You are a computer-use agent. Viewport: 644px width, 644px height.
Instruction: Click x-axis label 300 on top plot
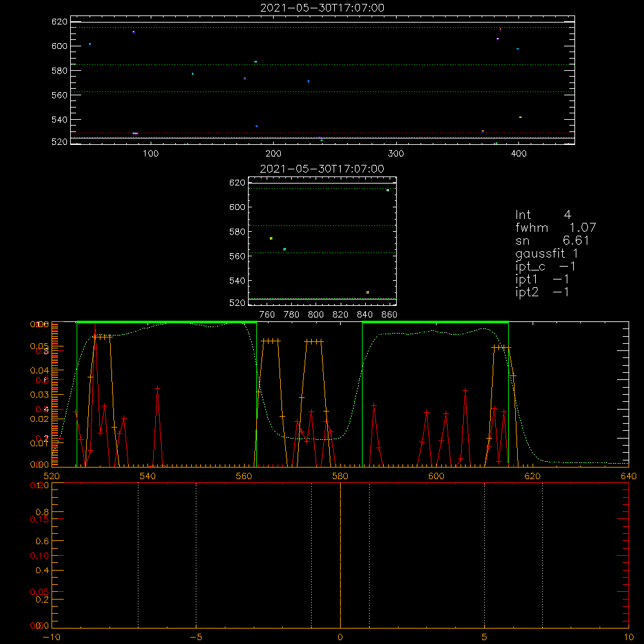click(396, 154)
